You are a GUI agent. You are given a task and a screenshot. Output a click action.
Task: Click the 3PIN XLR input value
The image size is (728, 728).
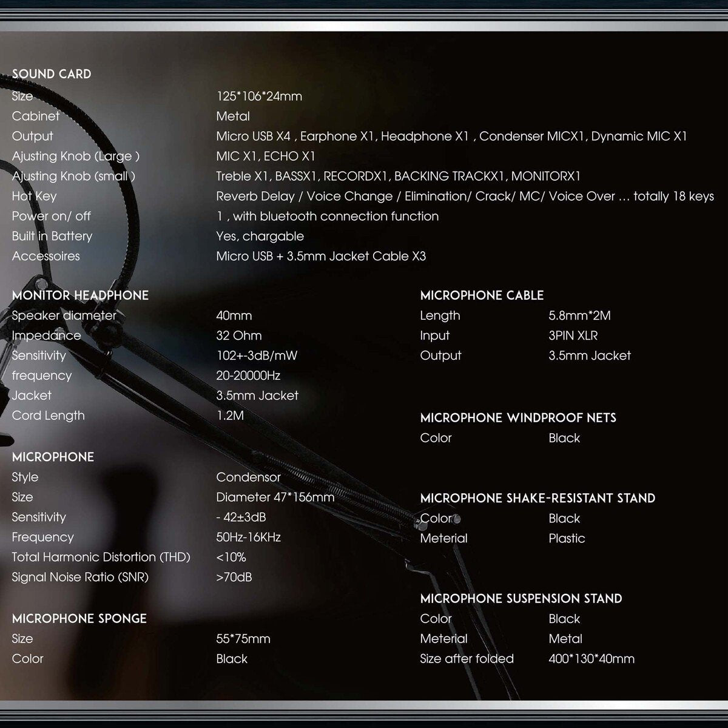[x=573, y=335]
